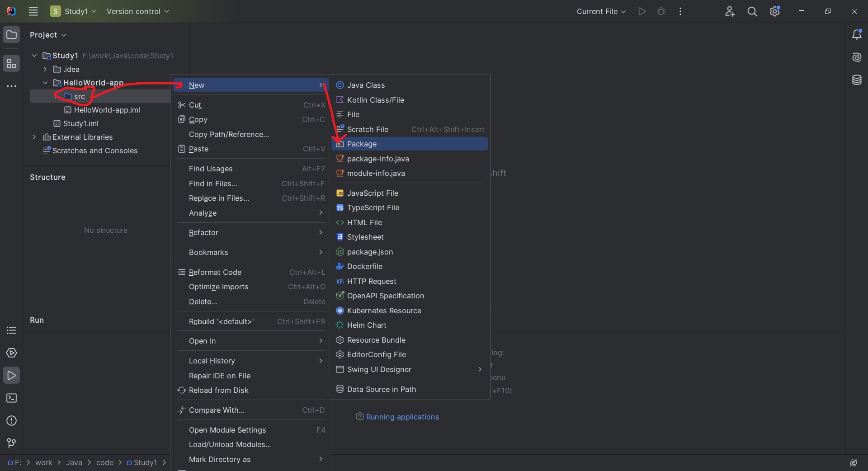Expand the External Libraries node
The image size is (868, 471).
(x=34, y=137)
